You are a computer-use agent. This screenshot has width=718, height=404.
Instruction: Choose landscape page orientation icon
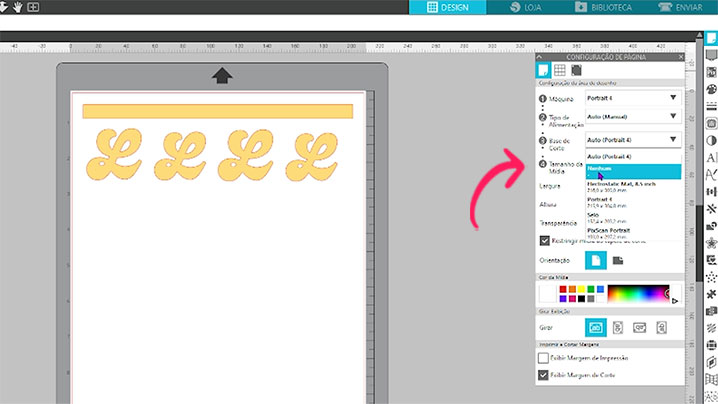pyautogui.click(x=618, y=260)
